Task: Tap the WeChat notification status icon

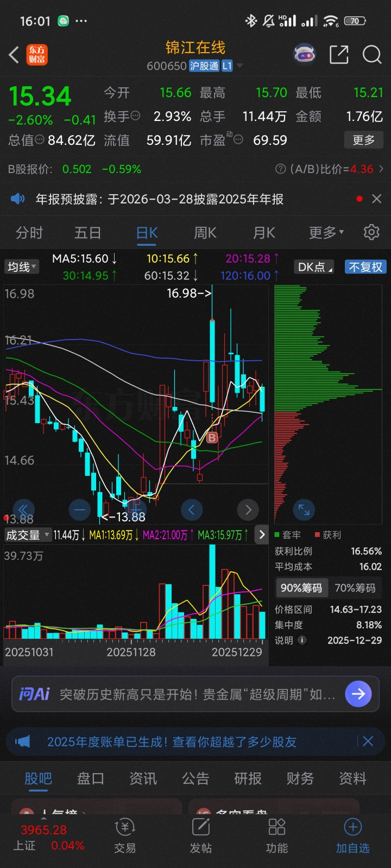Action: [x=64, y=21]
